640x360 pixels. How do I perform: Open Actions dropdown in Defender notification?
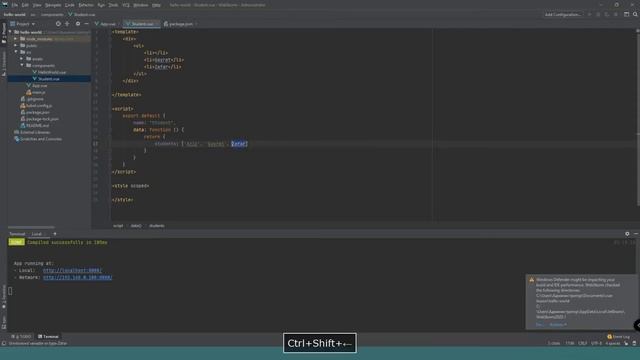(558, 325)
